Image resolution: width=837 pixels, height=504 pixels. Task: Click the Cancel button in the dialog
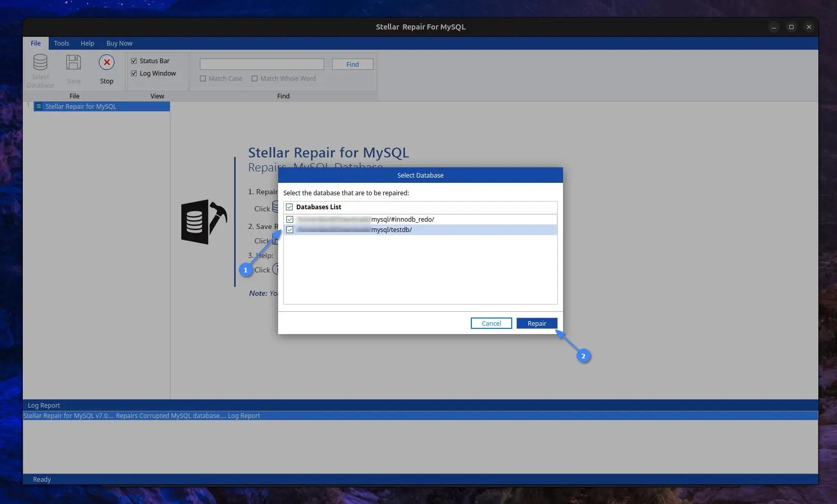tap(490, 323)
